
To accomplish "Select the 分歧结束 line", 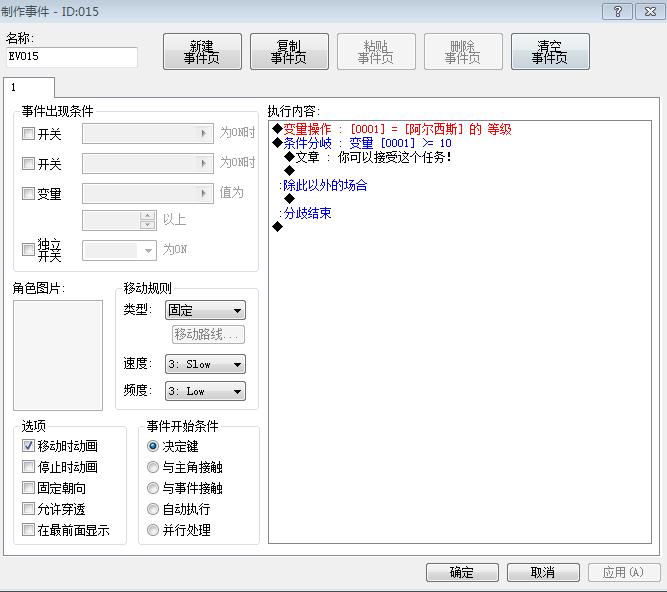I will click(305, 213).
